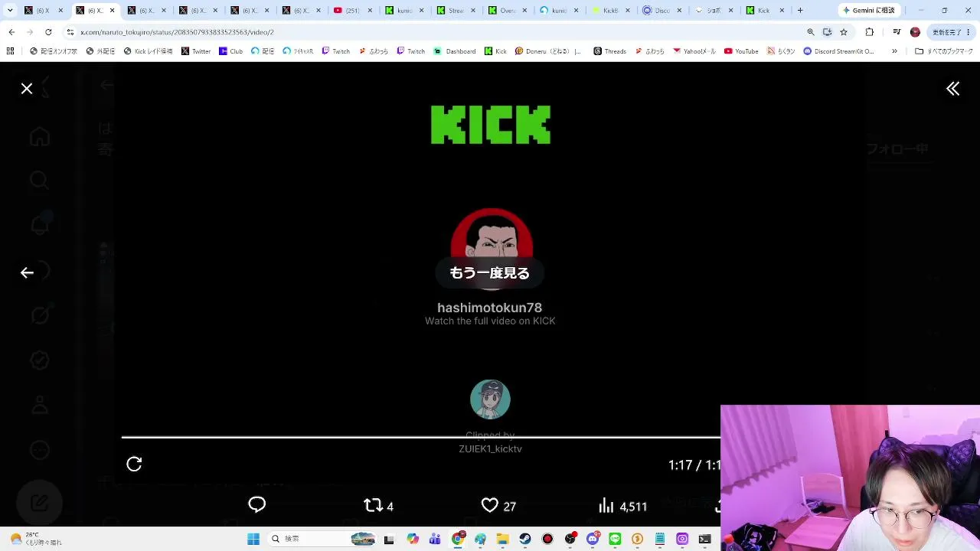Open the terminal icon on the taskbar
This screenshot has width=980, height=551.
[x=704, y=540]
